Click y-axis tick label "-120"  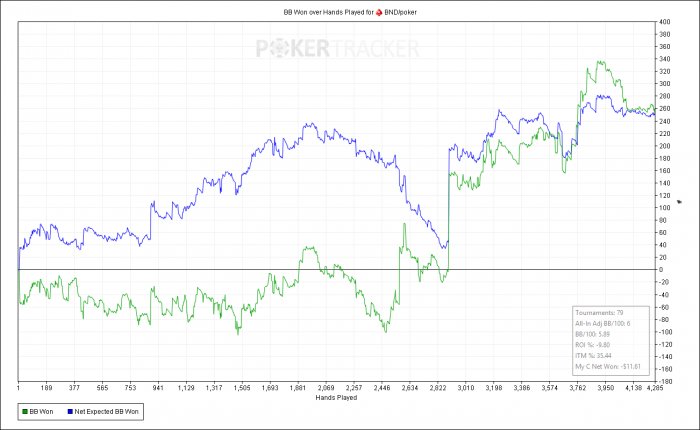click(x=664, y=344)
